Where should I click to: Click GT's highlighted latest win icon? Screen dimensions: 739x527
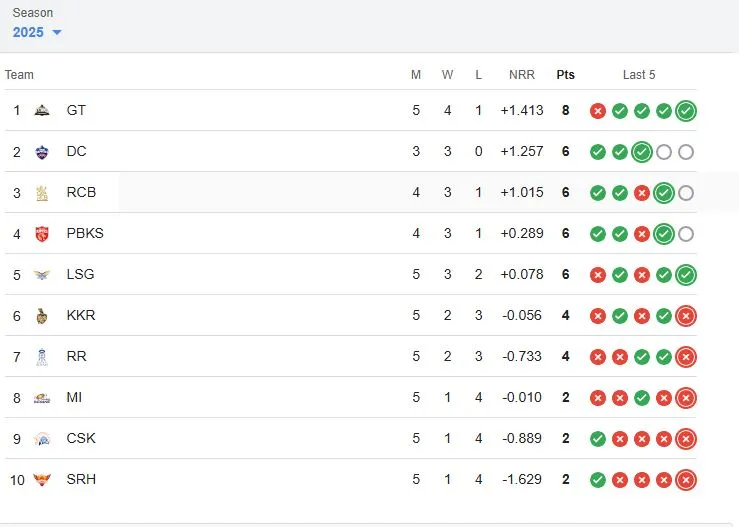click(x=686, y=111)
